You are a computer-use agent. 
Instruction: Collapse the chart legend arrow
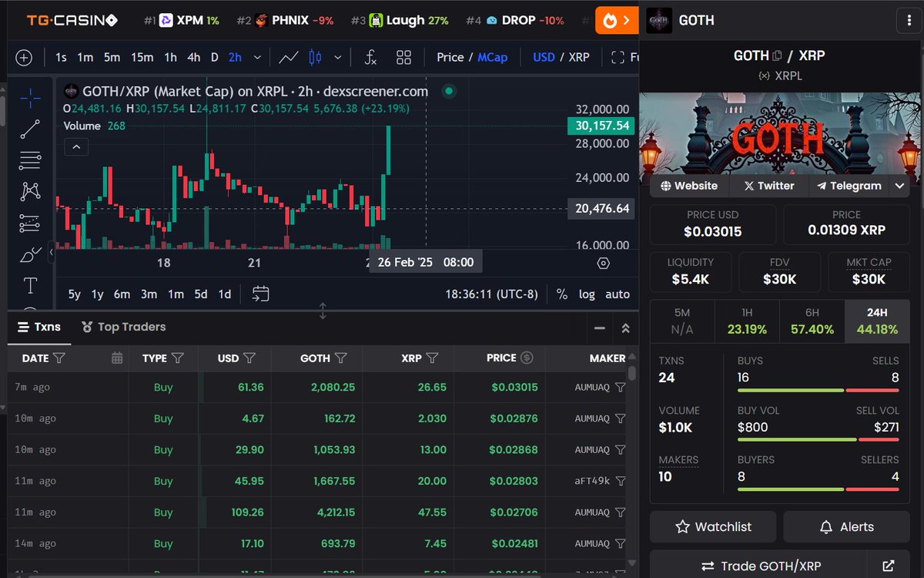tap(76, 146)
